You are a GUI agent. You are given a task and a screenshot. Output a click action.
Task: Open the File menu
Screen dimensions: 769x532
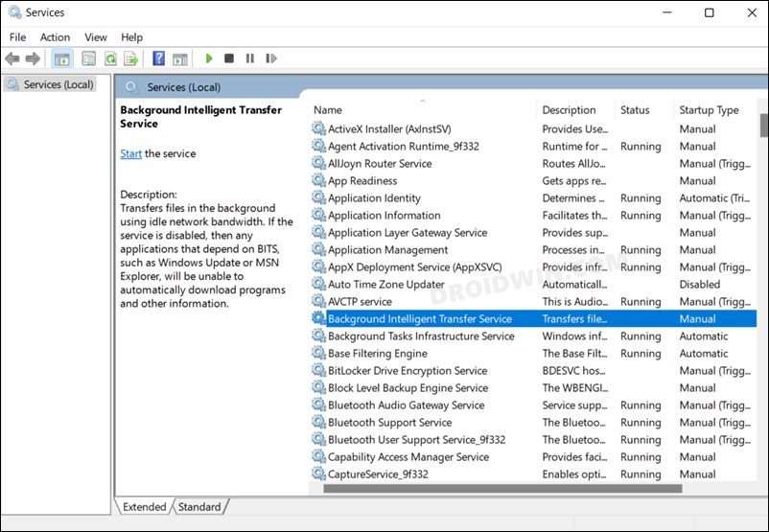[x=17, y=37]
